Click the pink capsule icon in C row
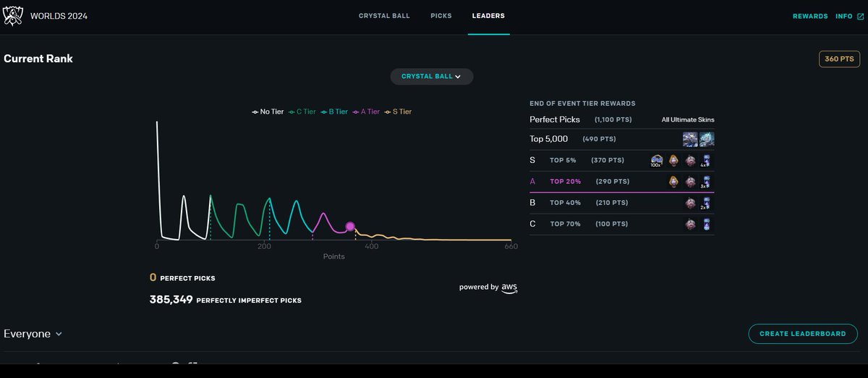Image resolution: width=868 pixels, height=378 pixels. pos(690,224)
